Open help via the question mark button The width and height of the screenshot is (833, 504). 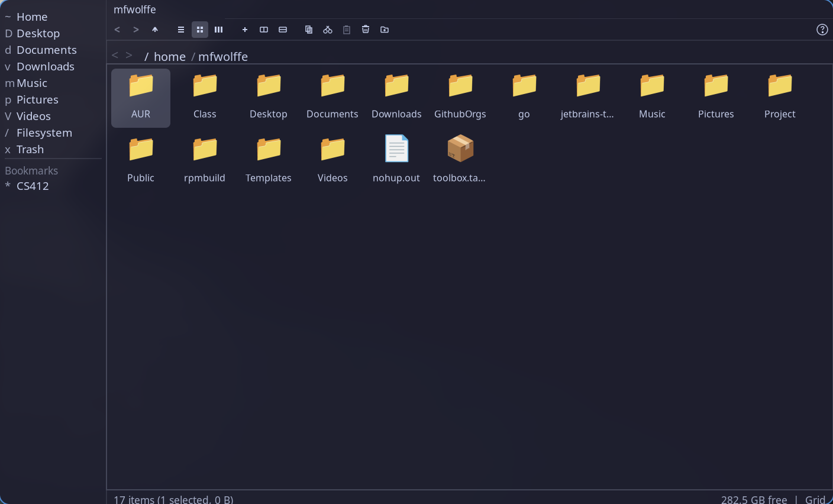point(822,29)
